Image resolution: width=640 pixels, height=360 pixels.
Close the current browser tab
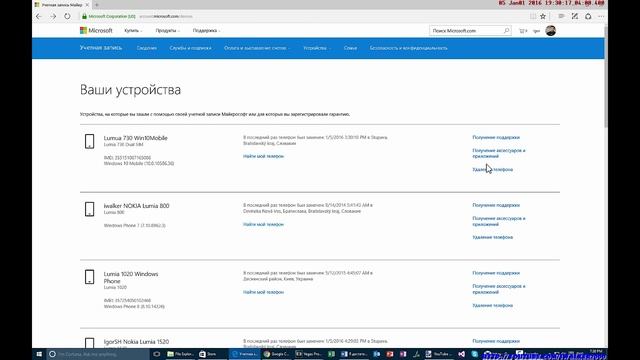pyautogui.click(x=87, y=5)
